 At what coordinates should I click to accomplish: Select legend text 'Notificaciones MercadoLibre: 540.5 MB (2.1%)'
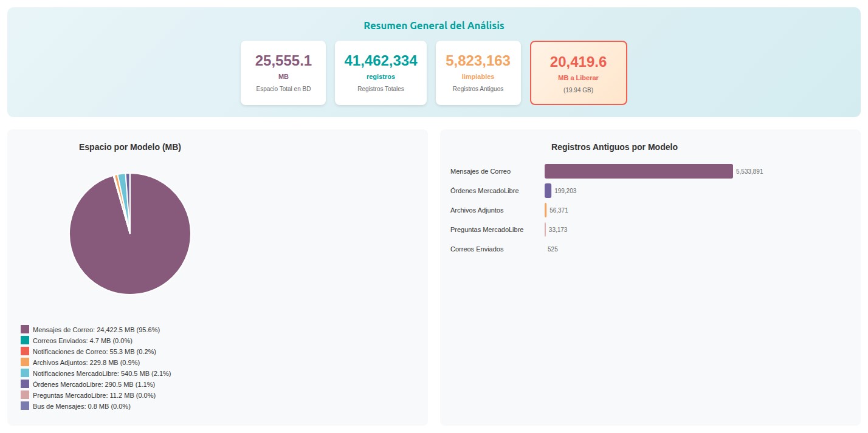(102, 373)
